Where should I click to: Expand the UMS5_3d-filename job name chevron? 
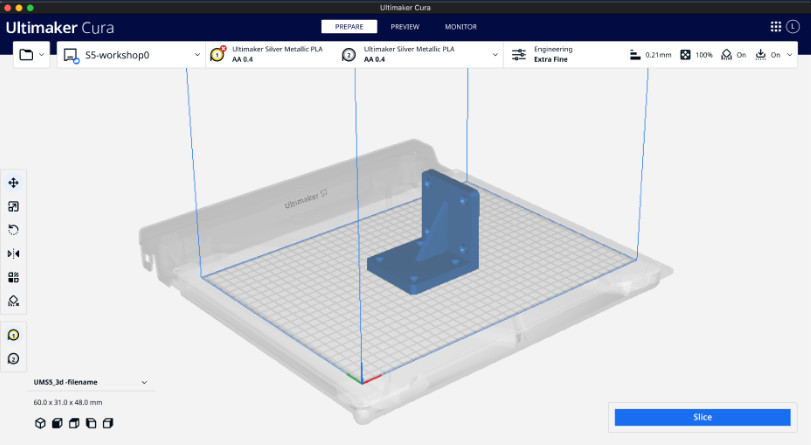(x=144, y=382)
